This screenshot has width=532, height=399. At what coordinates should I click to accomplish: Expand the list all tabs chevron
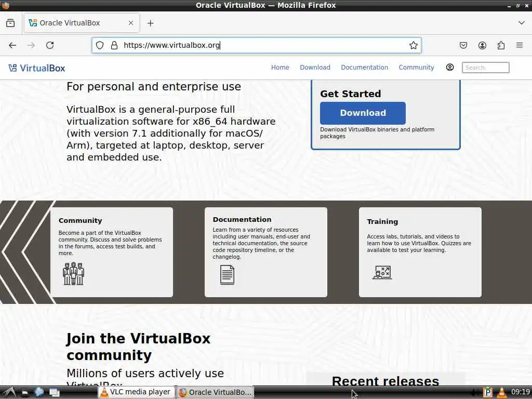(522, 23)
